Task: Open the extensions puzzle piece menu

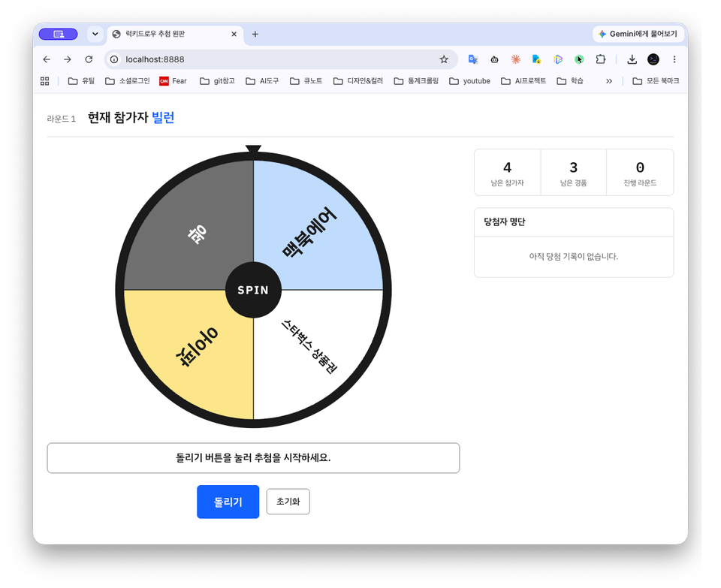Action: pos(601,59)
